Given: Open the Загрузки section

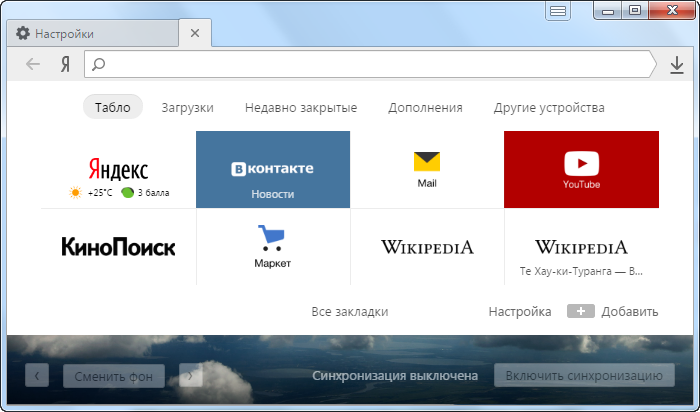Looking at the screenshot, I should pyautogui.click(x=188, y=108).
